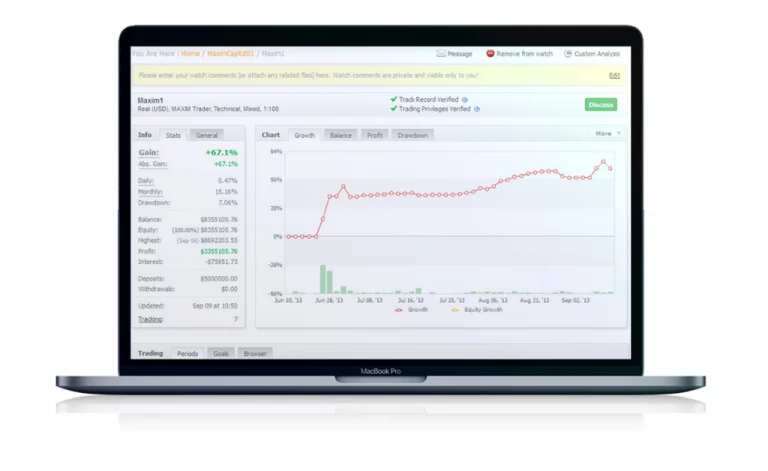Open the MaximCapltd01 breadcrumb link

coord(230,53)
